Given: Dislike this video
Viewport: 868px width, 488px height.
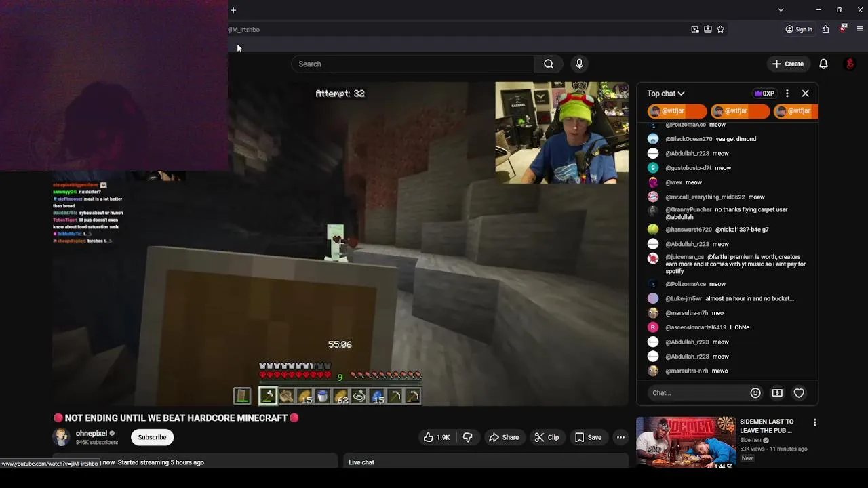Looking at the screenshot, I should (467, 437).
